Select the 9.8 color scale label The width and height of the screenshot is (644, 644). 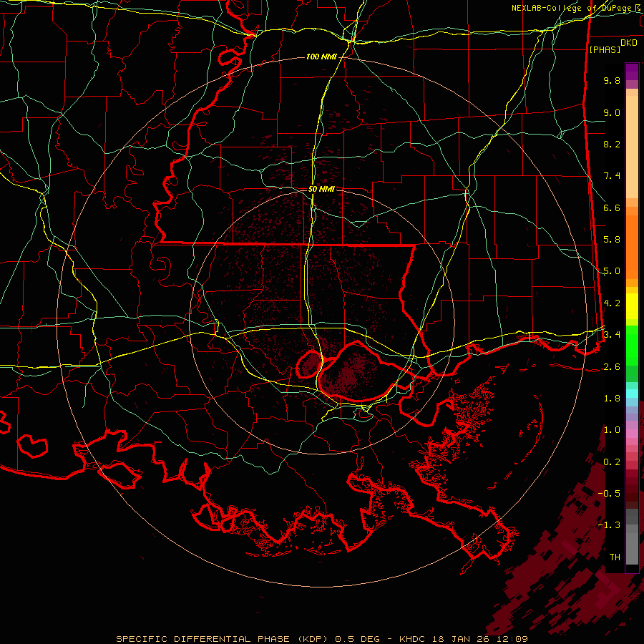click(612, 80)
